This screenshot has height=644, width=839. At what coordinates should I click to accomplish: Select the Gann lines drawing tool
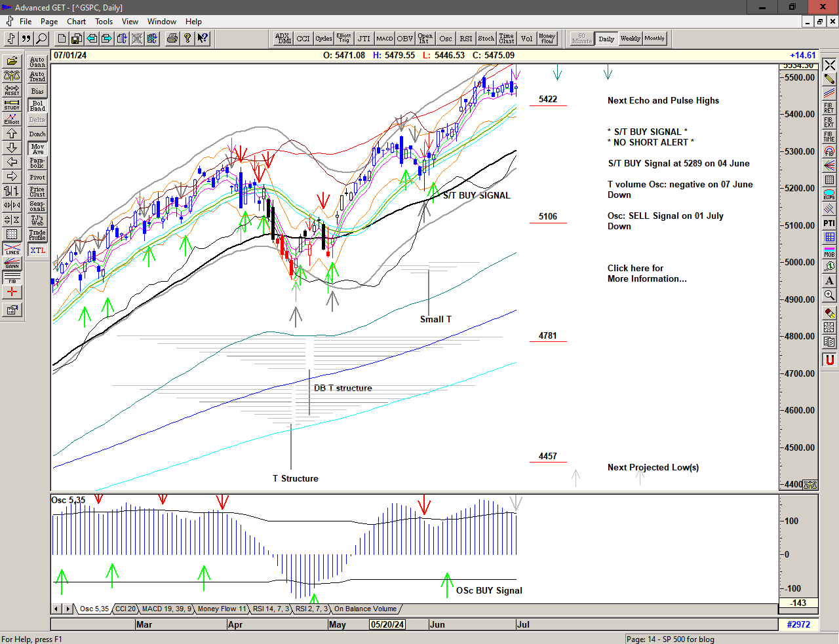[12, 263]
